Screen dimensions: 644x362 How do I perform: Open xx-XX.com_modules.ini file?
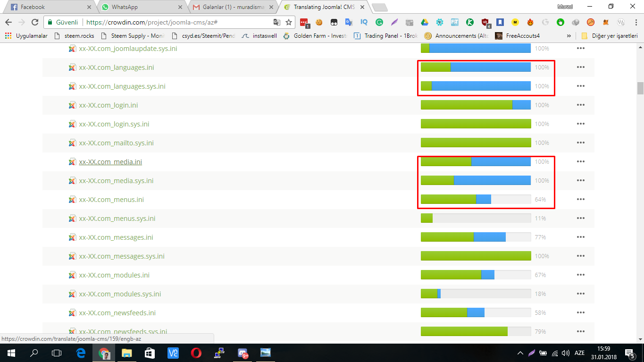114,275
